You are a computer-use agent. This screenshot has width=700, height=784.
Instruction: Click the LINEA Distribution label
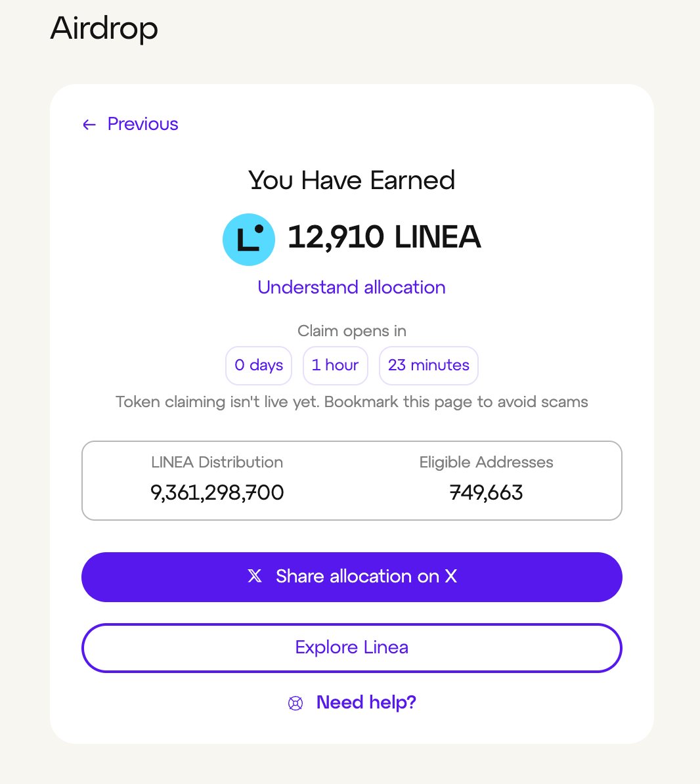[x=217, y=462]
